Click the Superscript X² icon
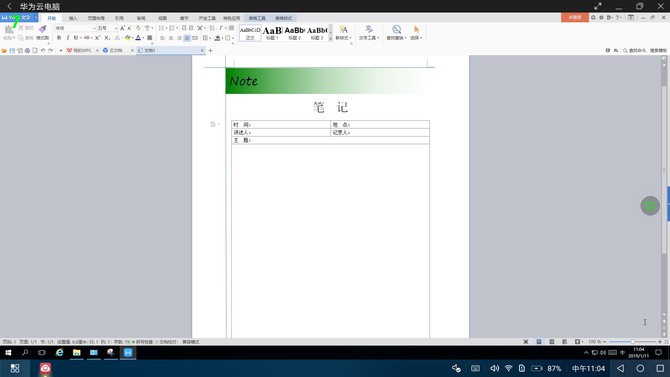This screenshot has width=670, height=377. pos(97,38)
